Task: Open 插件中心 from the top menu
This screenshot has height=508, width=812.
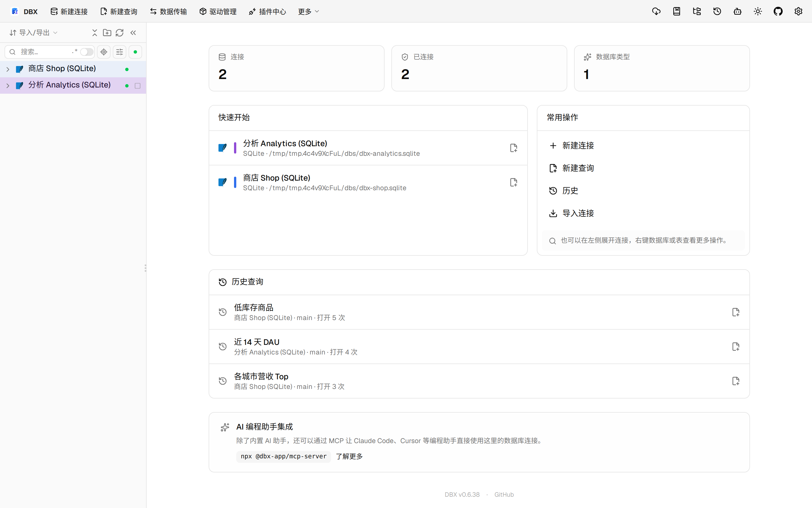Action: (267, 11)
